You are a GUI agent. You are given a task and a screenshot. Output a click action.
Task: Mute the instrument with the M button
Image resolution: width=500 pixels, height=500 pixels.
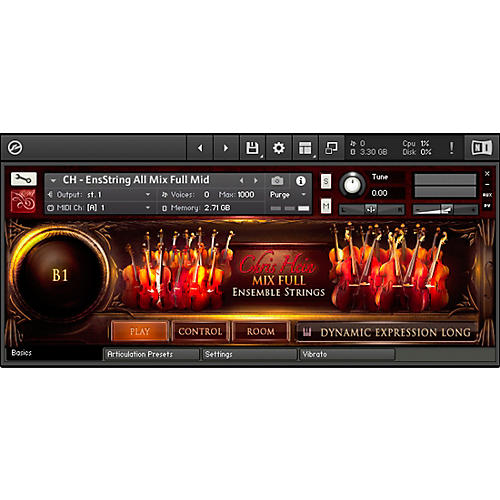tap(326, 207)
